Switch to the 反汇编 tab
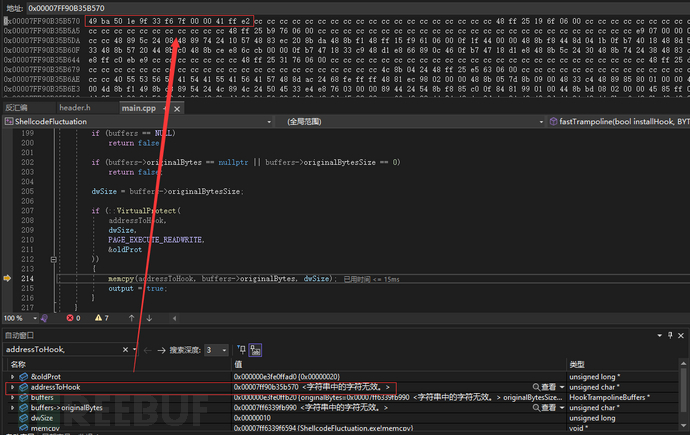Screen dimensions: 690x435 click(x=17, y=107)
